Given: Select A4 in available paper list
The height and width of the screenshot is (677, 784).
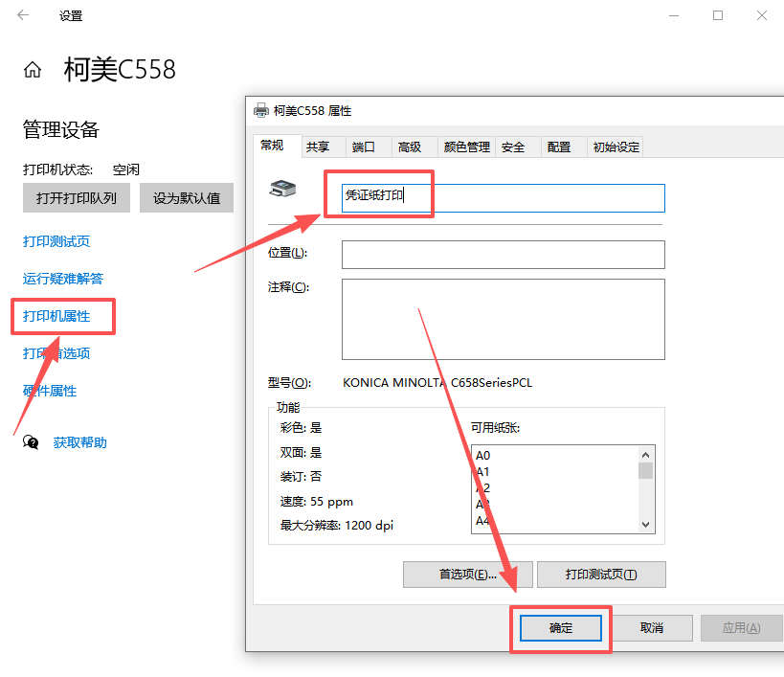Looking at the screenshot, I should click(x=483, y=521).
